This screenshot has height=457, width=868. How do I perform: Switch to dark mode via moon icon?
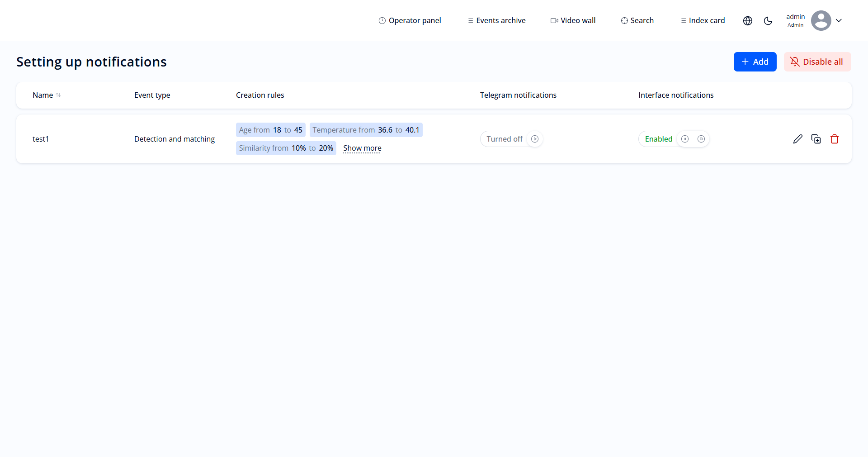pyautogui.click(x=769, y=20)
